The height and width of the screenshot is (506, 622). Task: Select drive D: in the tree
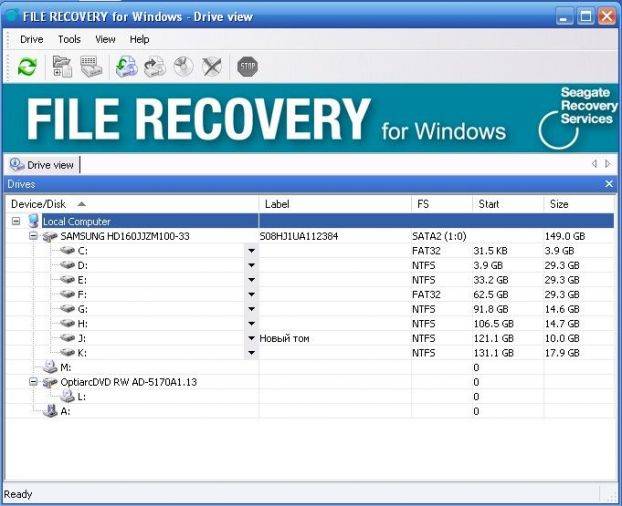point(82,265)
